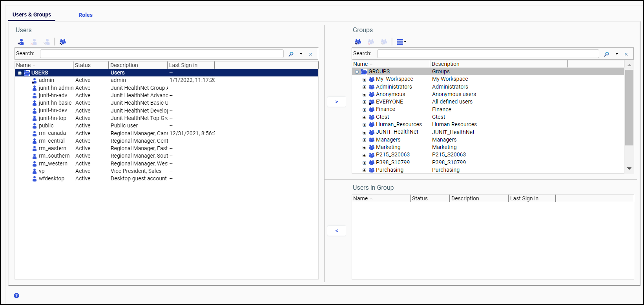Clear the Groups search with the x icon
The image size is (644, 305).
tap(626, 54)
